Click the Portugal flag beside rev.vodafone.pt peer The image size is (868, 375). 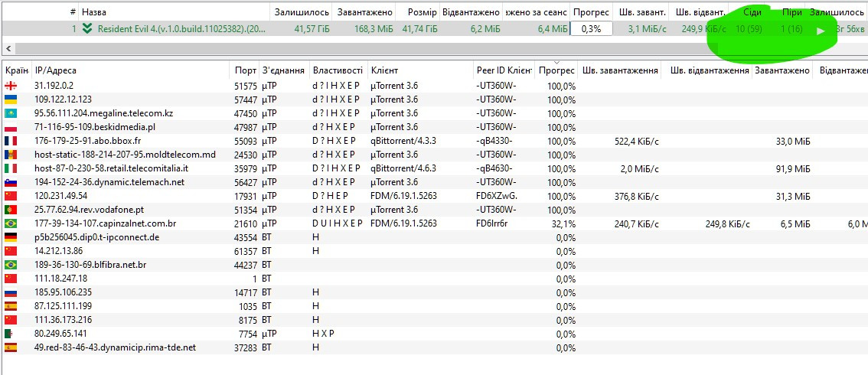[11, 210]
